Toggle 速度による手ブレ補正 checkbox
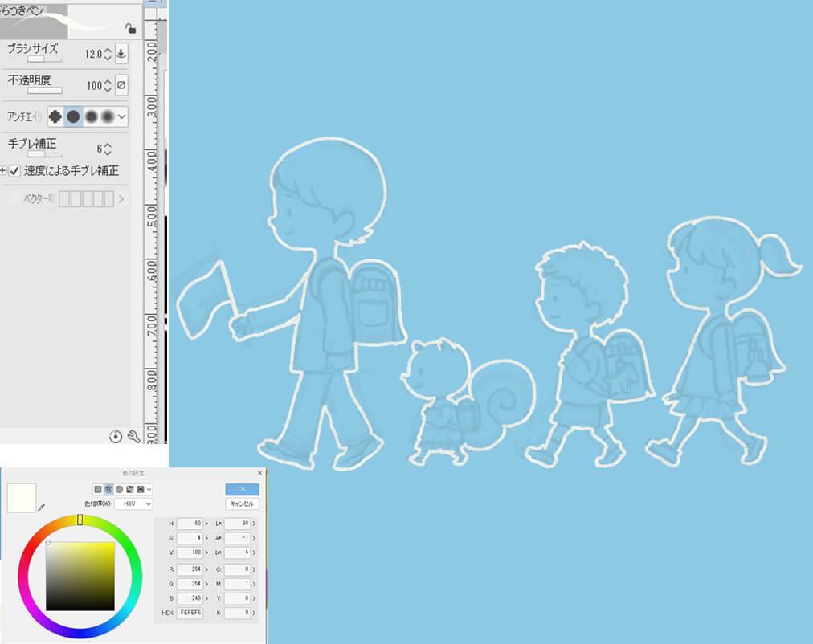The image size is (813, 644). click(14, 170)
